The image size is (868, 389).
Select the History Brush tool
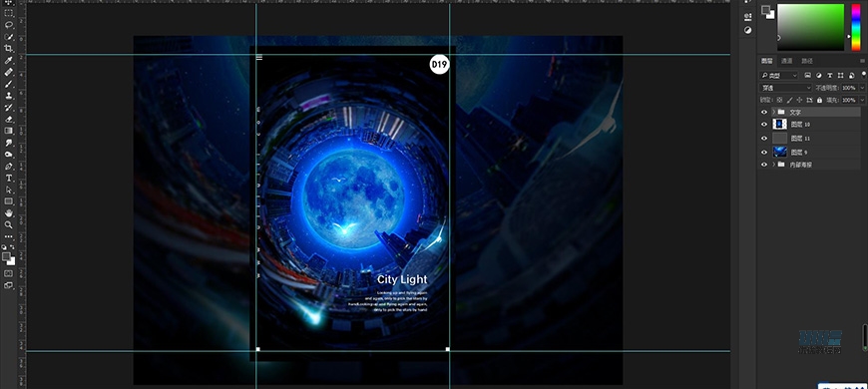9,108
